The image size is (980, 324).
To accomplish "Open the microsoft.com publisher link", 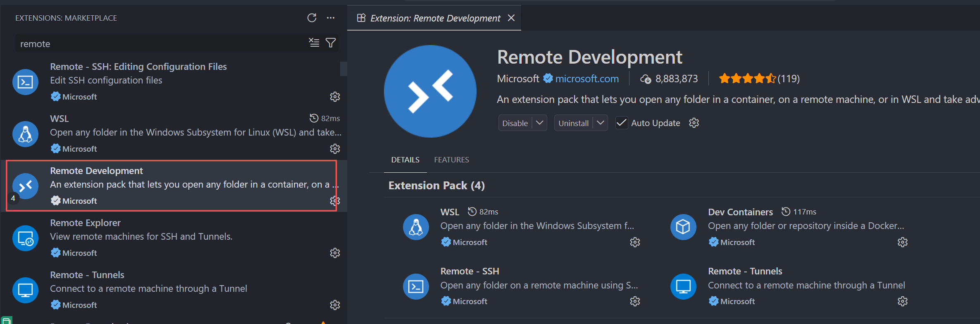I will (587, 79).
